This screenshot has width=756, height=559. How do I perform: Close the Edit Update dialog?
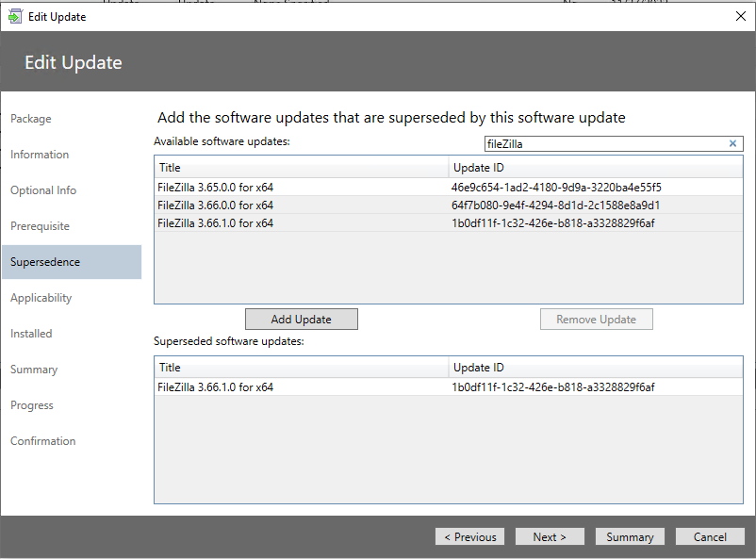pyautogui.click(x=741, y=16)
